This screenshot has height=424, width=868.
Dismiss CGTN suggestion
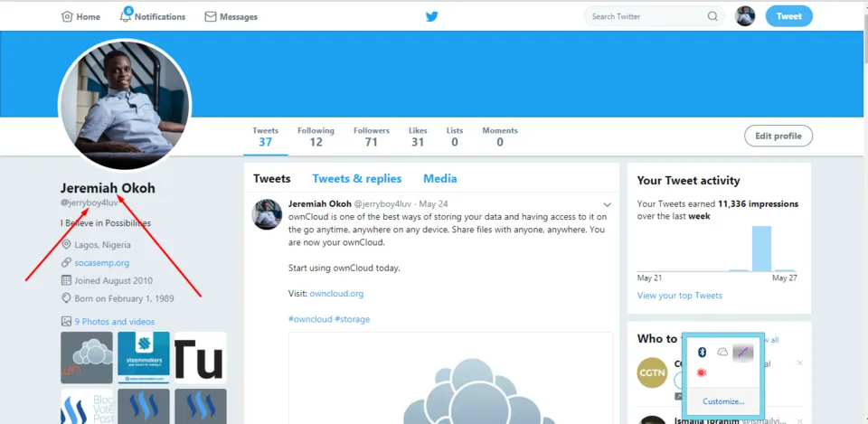pos(799,363)
